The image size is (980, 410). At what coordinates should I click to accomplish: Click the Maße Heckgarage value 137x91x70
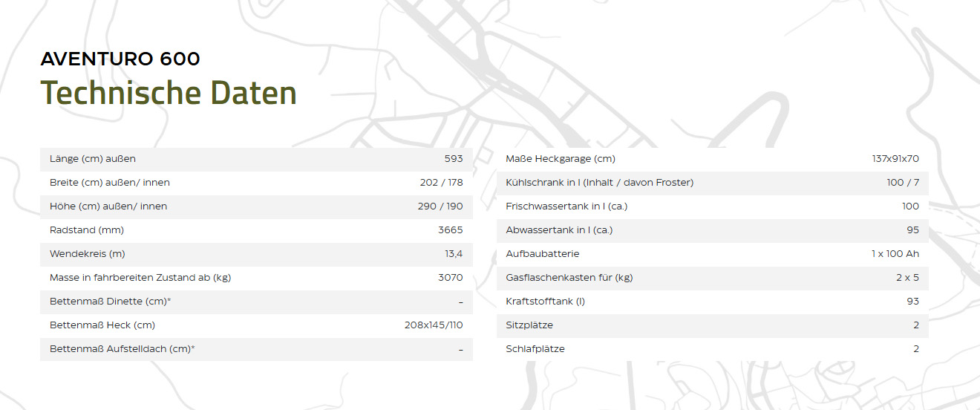[895, 159]
